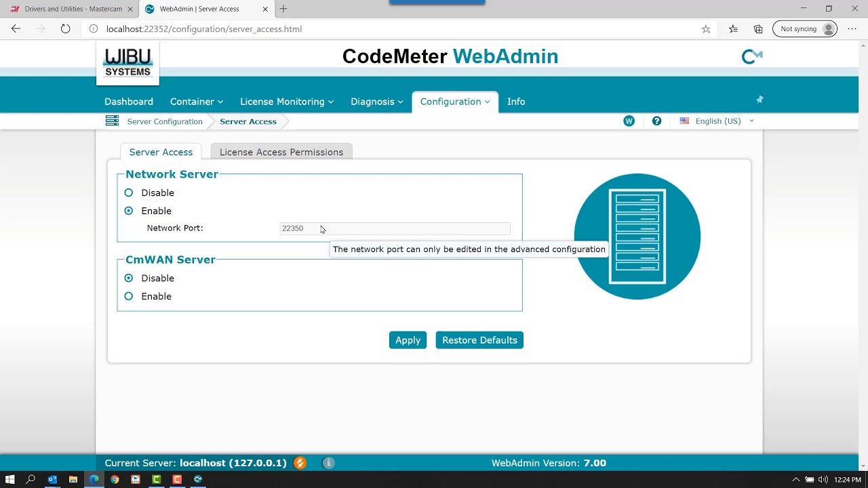
Task: Open the orange Camtasia recorder taskbar icon
Action: 177,479
